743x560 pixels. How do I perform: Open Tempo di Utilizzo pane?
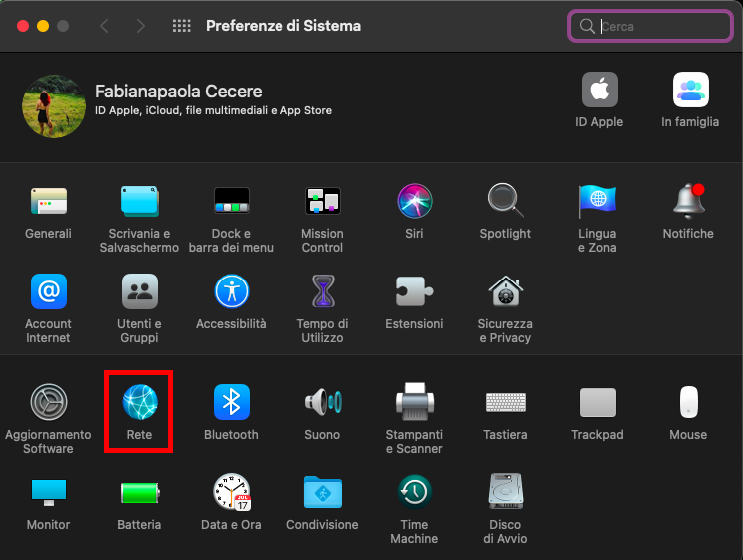tap(323, 291)
